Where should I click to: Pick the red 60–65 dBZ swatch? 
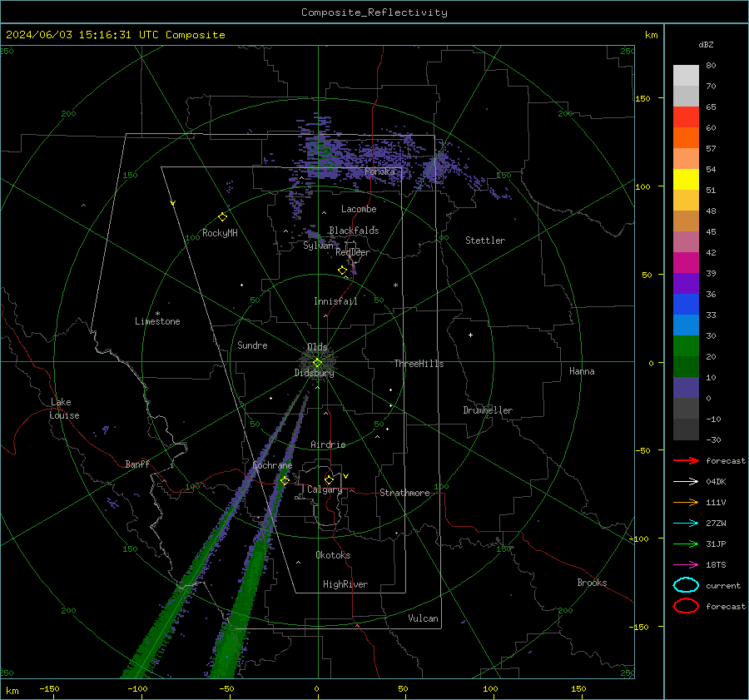[686, 117]
